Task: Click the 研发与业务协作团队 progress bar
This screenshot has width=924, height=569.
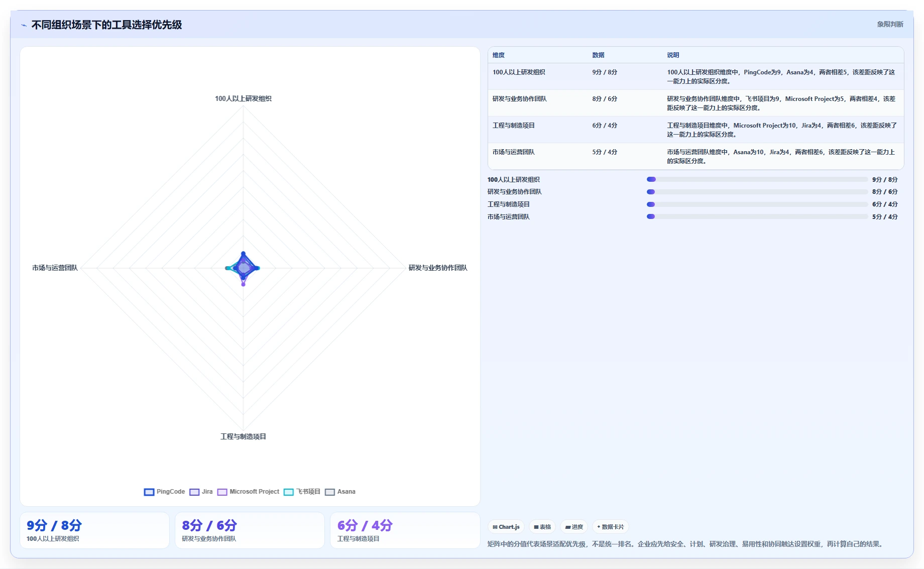Action: (x=757, y=192)
